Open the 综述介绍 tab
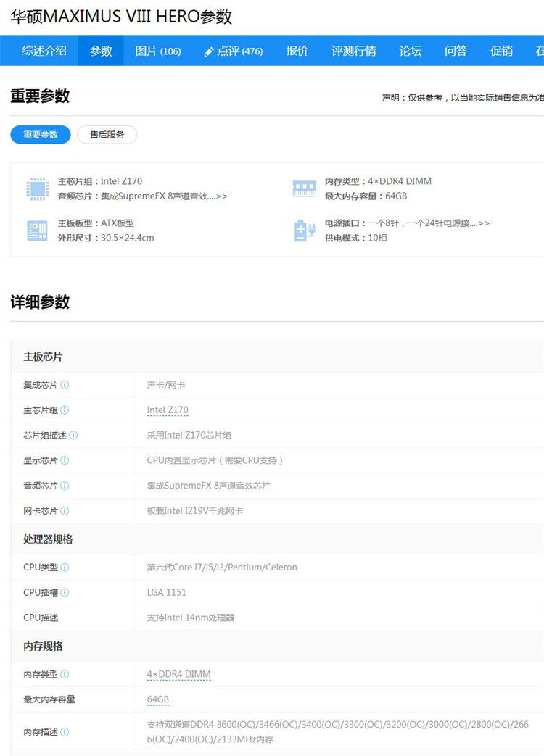The height and width of the screenshot is (756, 544). point(44,51)
